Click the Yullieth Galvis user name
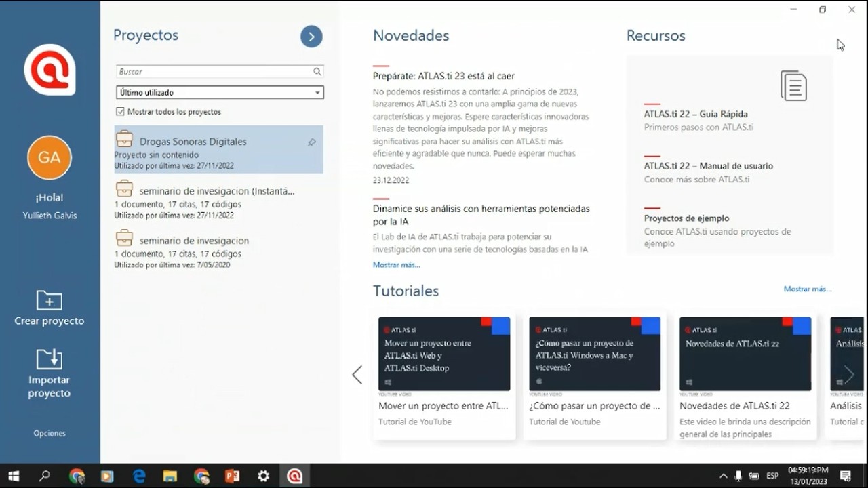The image size is (868, 488). pos(50,216)
